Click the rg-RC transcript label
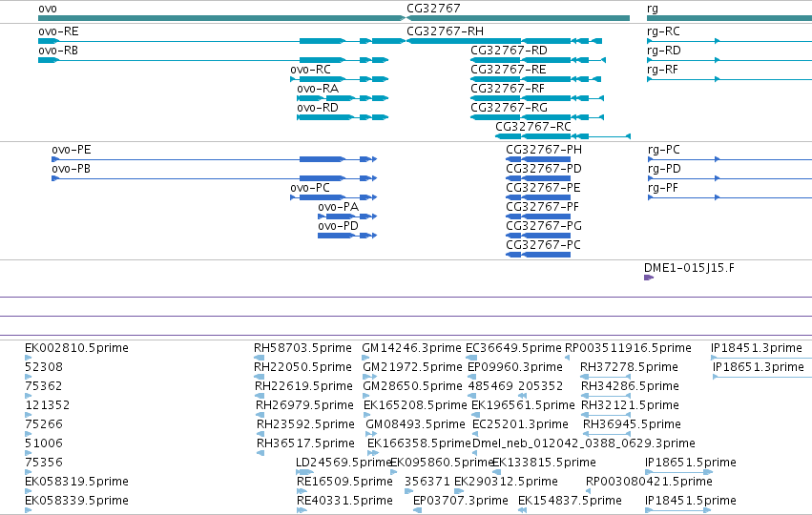812x515 pixels. 663,31
